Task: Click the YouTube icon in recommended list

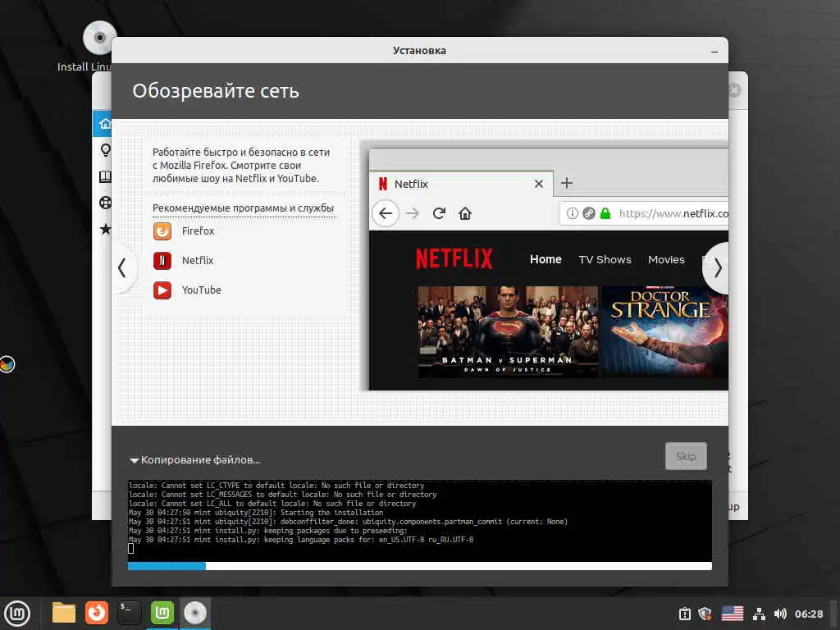Action: coord(162,290)
